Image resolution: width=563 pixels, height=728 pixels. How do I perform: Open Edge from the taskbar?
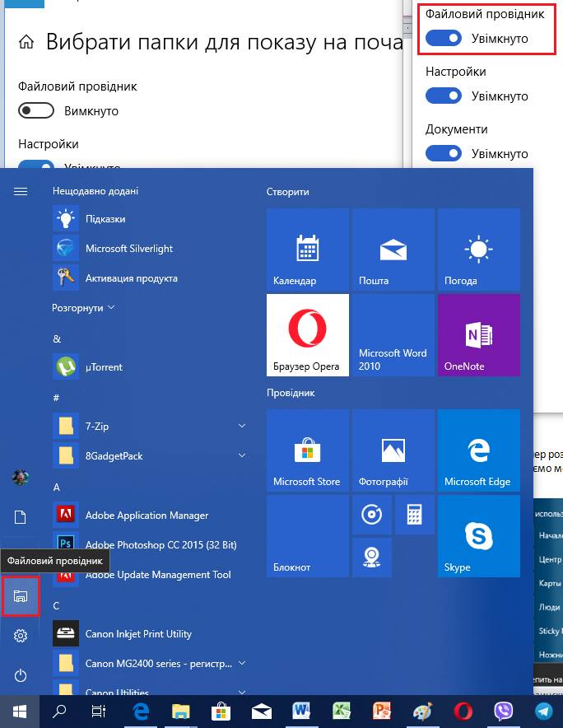point(141,712)
